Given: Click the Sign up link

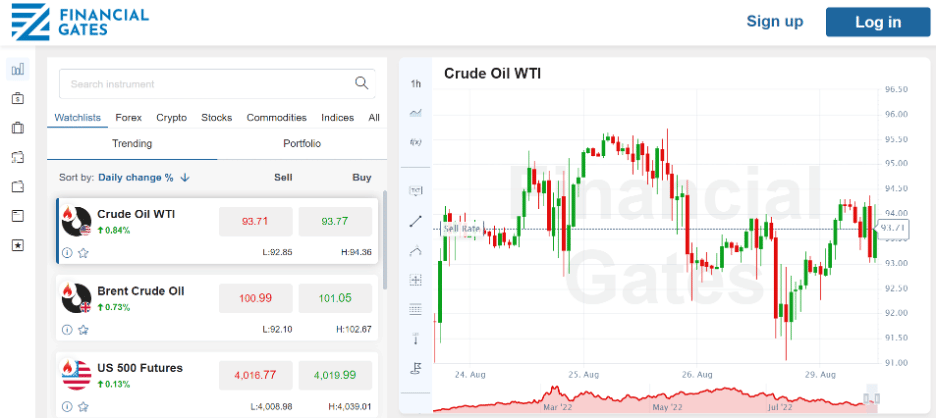Looking at the screenshot, I should pyautogui.click(x=775, y=22).
